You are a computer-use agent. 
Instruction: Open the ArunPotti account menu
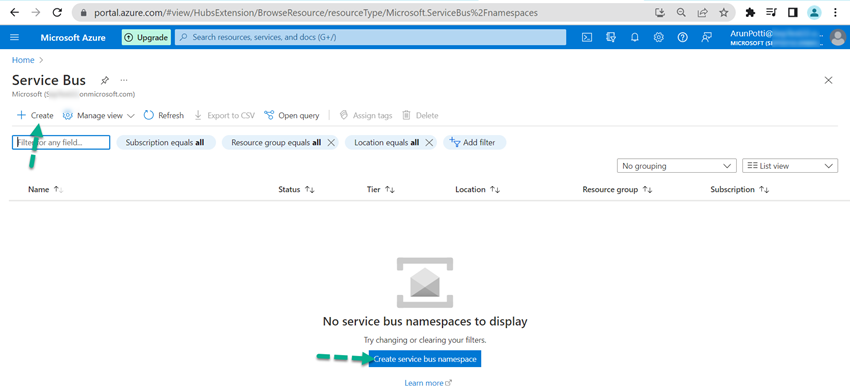point(787,37)
